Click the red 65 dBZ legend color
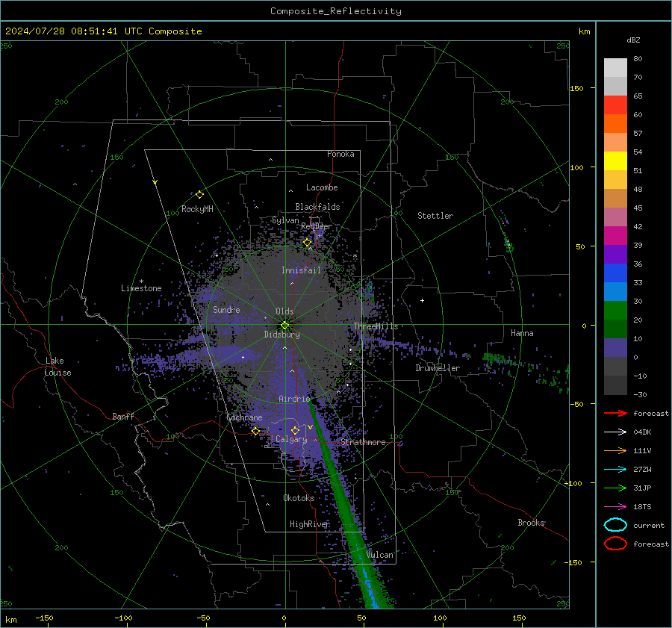The image size is (672, 628). 615,105
